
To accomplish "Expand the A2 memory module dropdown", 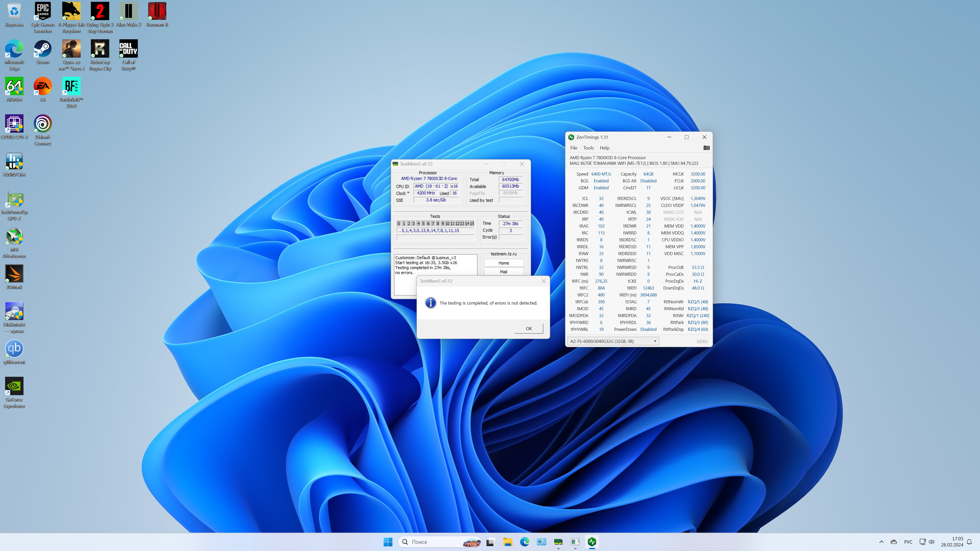I will click(655, 341).
